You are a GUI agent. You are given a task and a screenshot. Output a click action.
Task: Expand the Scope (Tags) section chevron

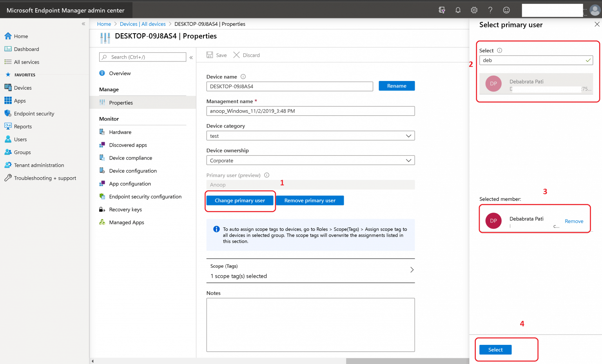(412, 270)
